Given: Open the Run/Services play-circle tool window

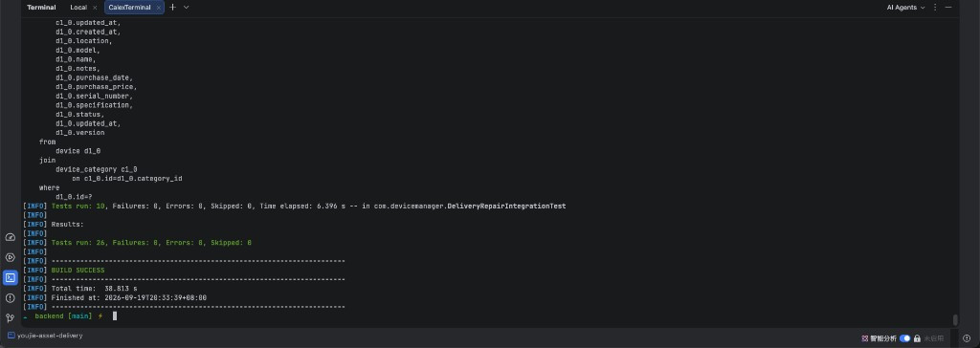Looking at the screenshot, I should pyautogui.click(x=10, y=257).
